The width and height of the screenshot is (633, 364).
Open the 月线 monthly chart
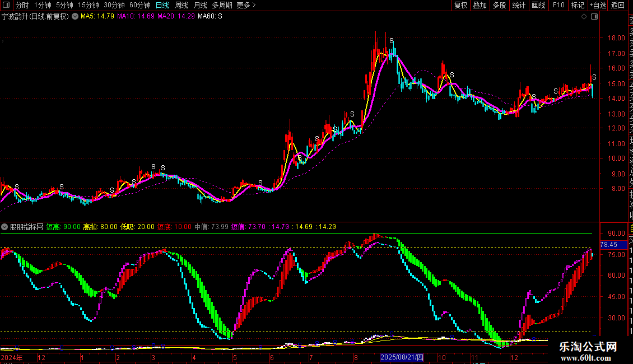[201, 5]
